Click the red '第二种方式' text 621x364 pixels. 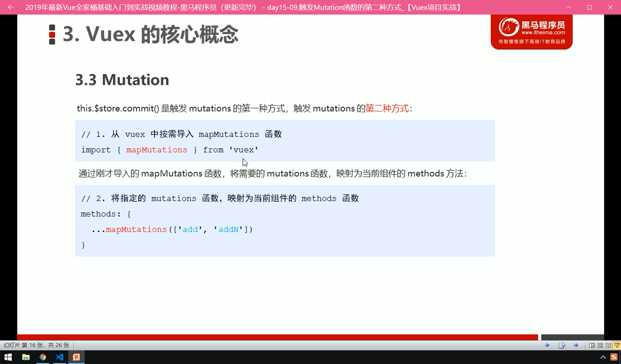tap(387, 108)
